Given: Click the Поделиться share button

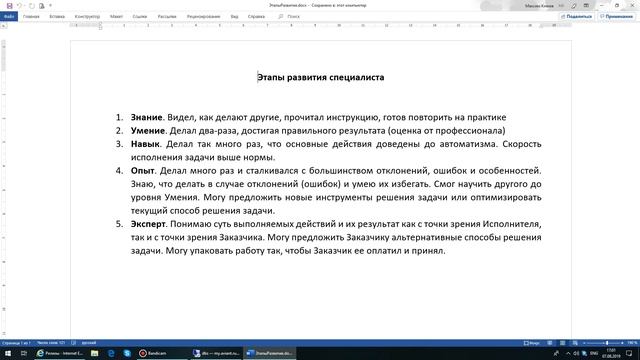Looking at the screenshot, I should [576, 16].
